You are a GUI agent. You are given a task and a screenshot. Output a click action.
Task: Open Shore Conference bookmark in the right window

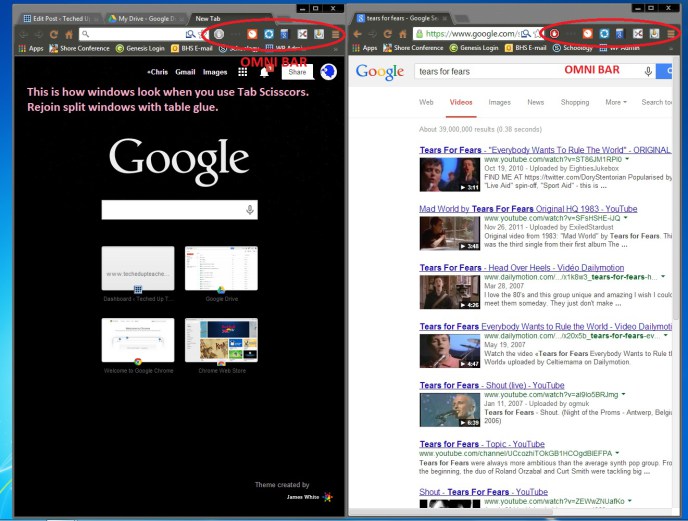tap(413, 48)
